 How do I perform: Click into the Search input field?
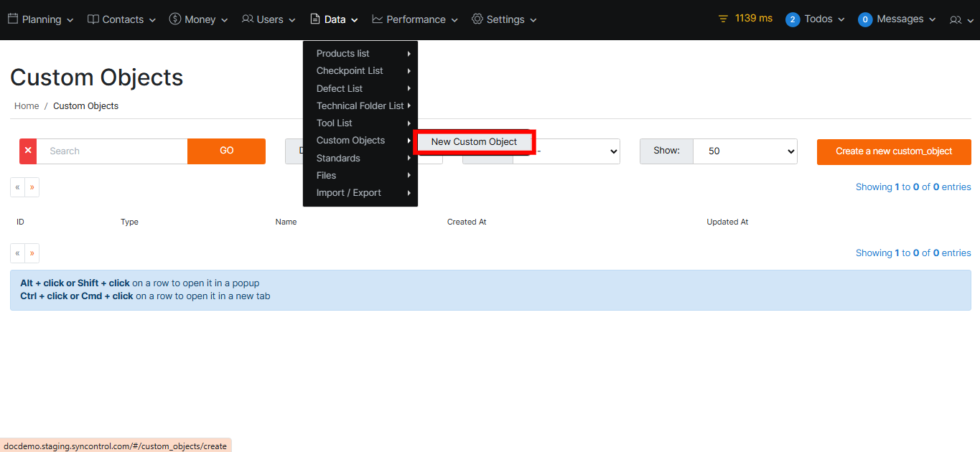tap(112, 151)
